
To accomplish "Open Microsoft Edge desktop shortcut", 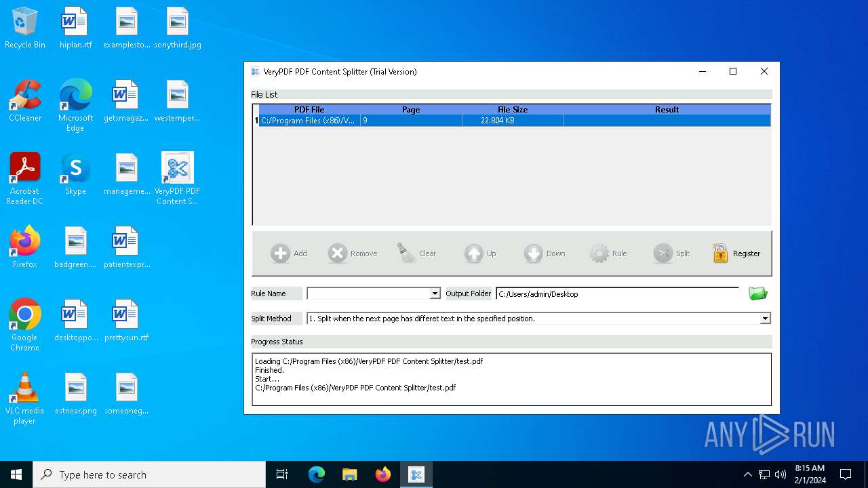I will click(x=76, y=106).
